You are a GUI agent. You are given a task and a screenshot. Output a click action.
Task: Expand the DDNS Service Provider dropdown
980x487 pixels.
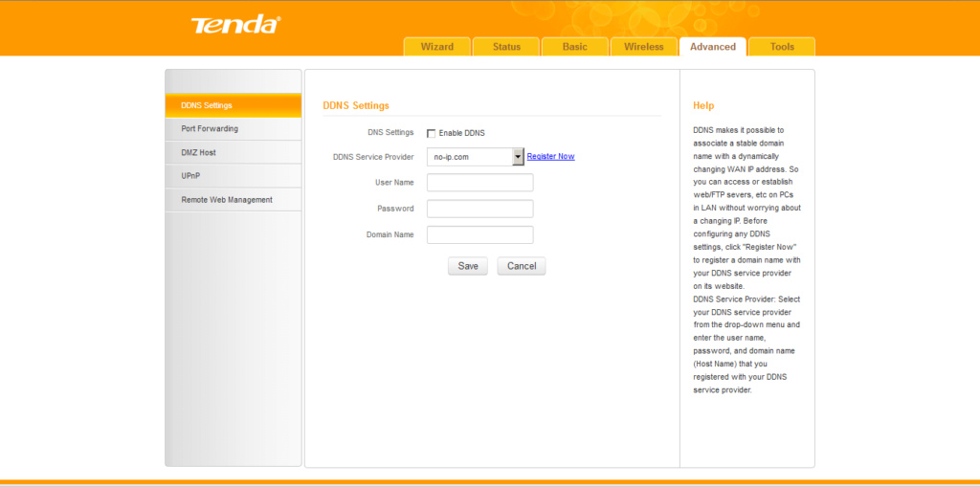pos(518,157)
